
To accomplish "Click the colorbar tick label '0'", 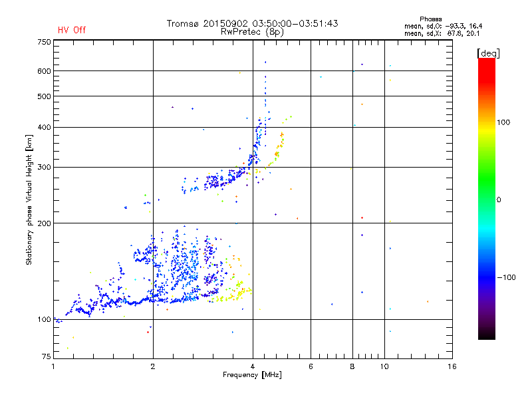I will tap(499, 200).
